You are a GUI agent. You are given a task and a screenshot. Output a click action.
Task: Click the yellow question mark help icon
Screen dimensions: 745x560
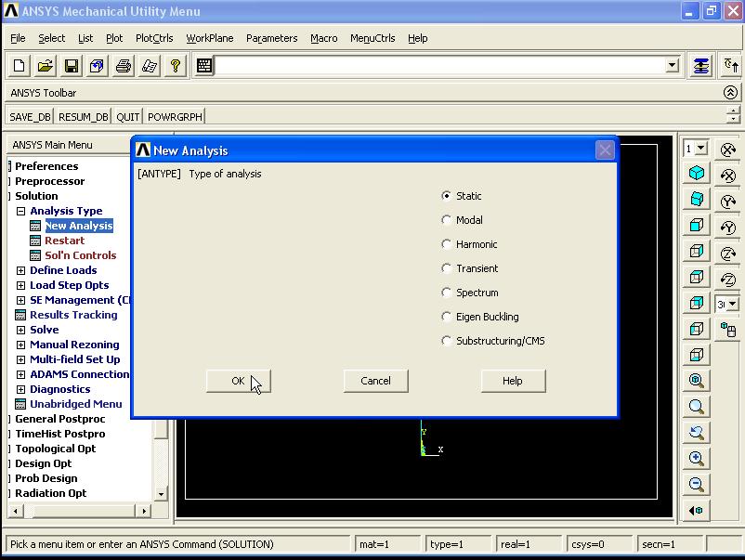[176, 66]
